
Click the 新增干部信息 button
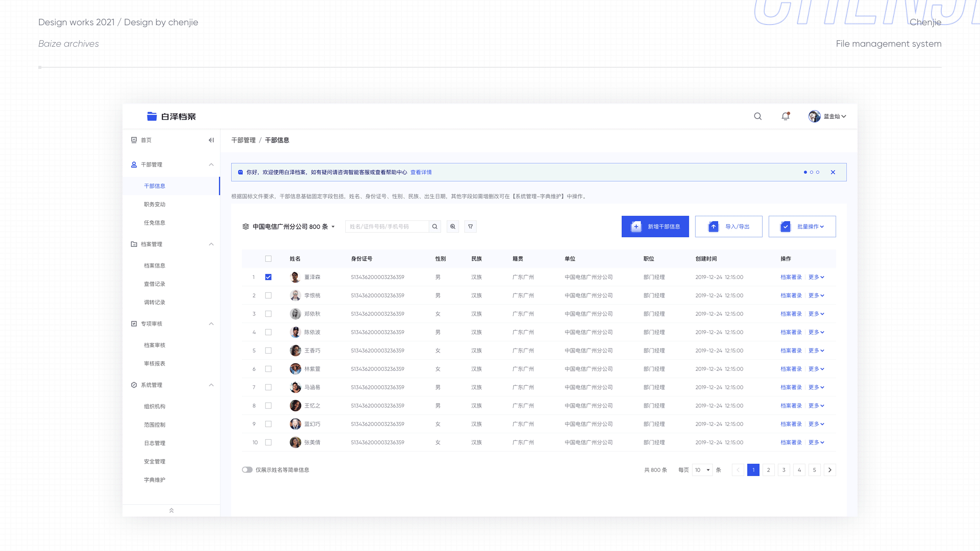coord(655,226)
